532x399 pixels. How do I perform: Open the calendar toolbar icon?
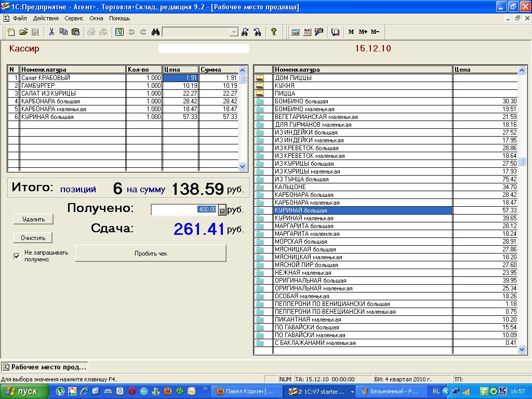[x=307, y=32]
